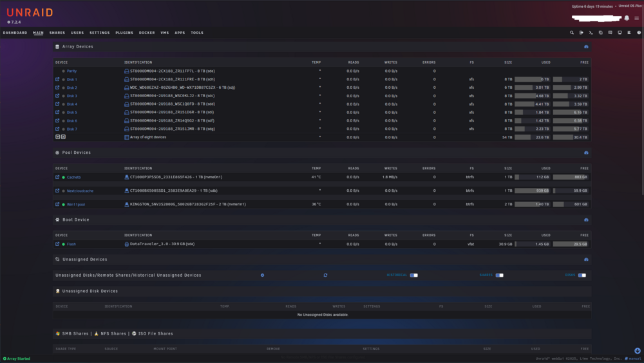Screen dimensions: 644x363
Task: Open the web terminal icon
Action: tap(591, 32)
